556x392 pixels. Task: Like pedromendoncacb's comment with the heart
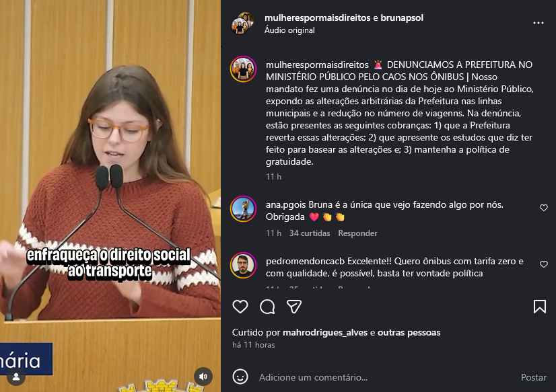tap(544, 264)
